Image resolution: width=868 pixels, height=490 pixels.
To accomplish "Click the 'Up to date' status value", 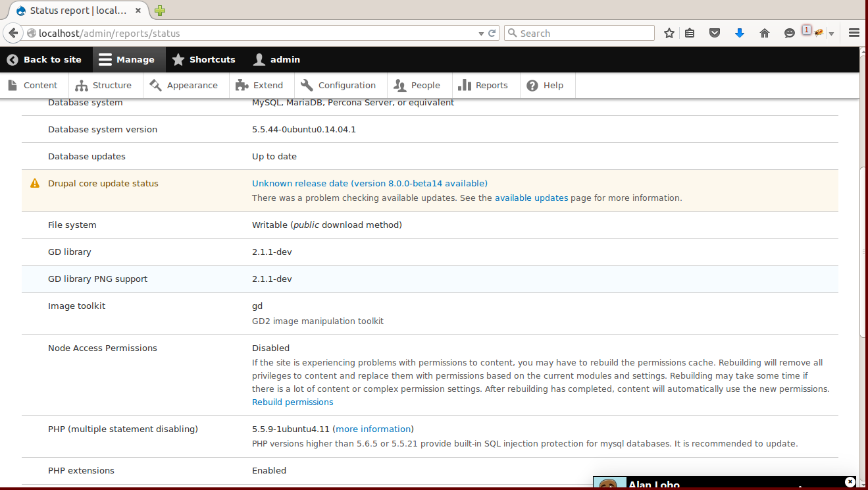I will (274, 157).
